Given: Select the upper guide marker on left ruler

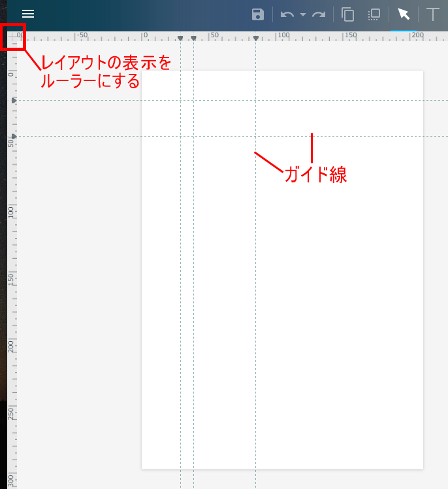Looking at the screenshot, I should [14, 101].
